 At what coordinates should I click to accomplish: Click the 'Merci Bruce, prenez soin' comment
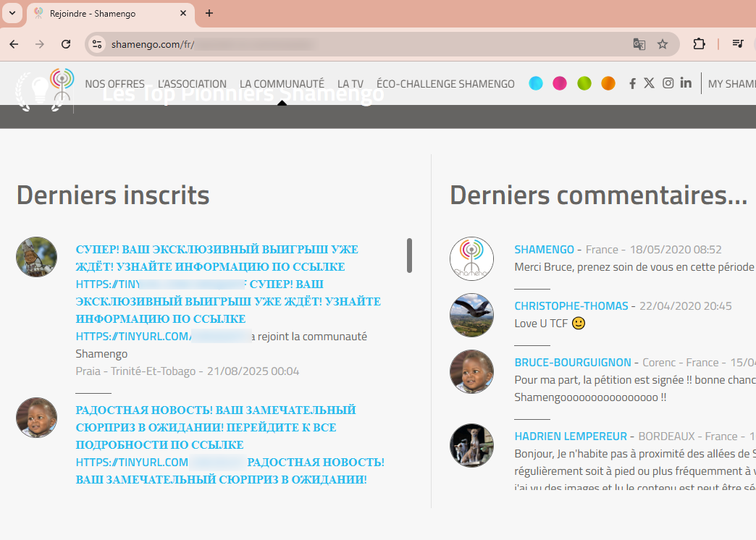[634, 267]
